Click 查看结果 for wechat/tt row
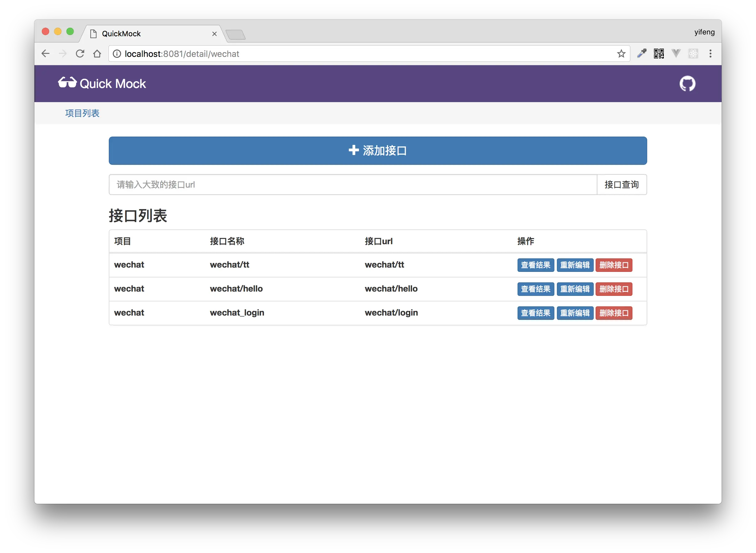Screen dimensions: 756x553 (535, 265)
